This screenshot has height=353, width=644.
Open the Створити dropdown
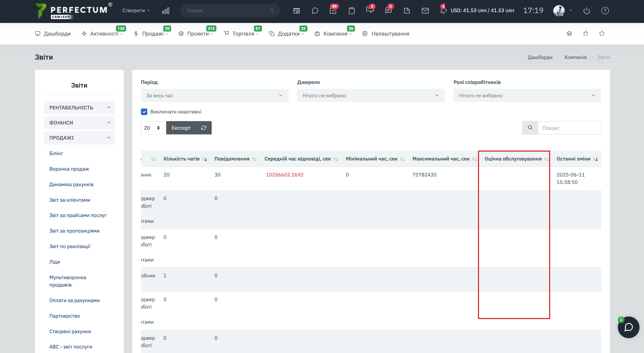tap(136, 11)
